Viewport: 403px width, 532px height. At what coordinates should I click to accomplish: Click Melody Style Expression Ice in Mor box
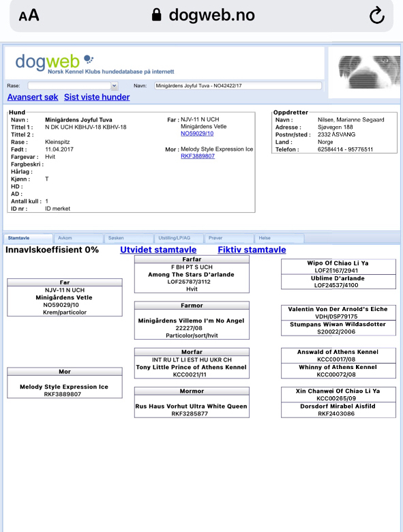[64, 387]
